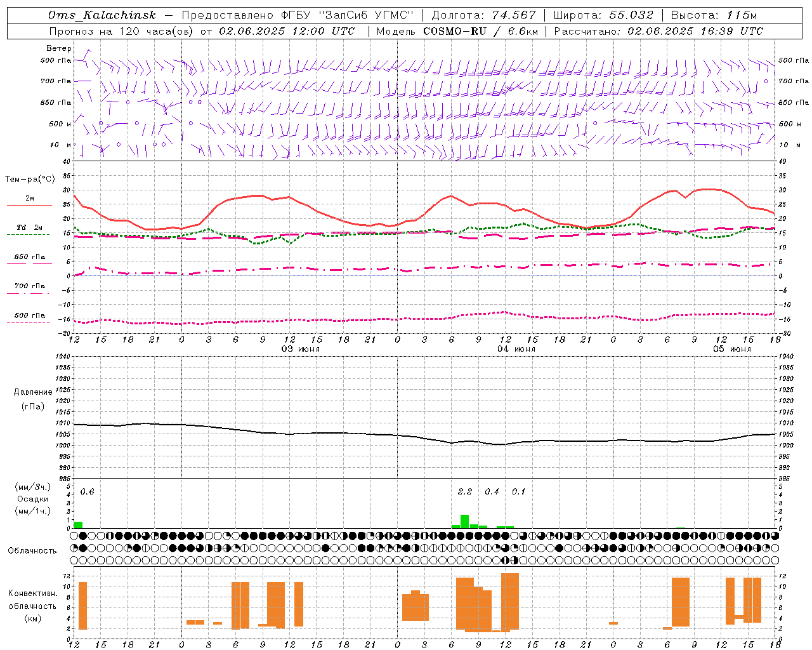This screenshot has height=650, width=812.
Task: Click the elevation text Высота: 115м
Action: point(714,15)
